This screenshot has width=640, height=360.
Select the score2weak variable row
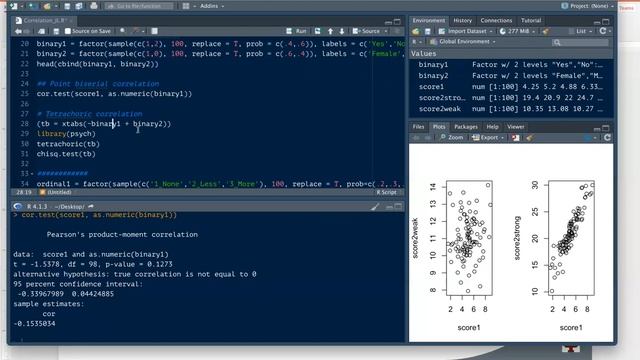point(511,109)
